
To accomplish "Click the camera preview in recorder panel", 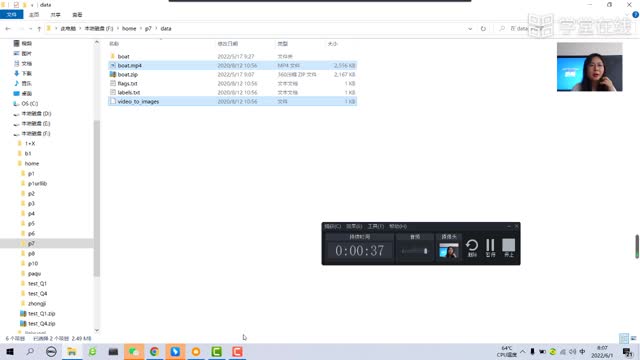I will click(449, 250).
